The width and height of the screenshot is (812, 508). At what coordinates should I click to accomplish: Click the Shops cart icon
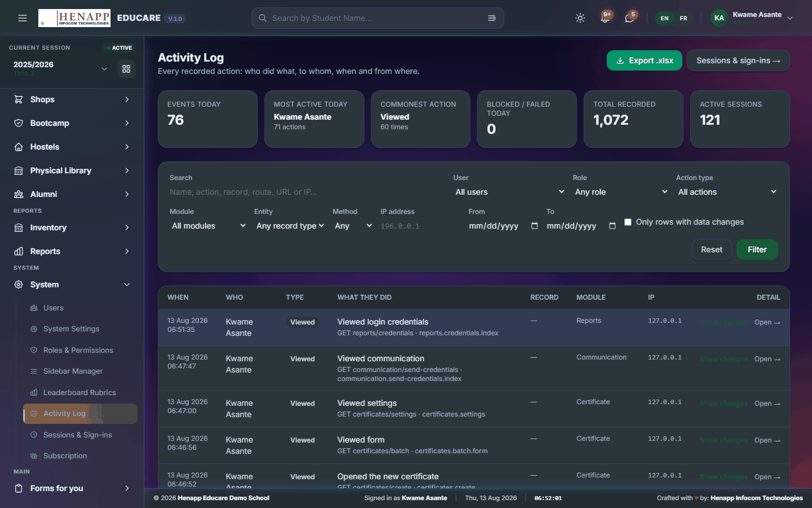click(19, 99)
